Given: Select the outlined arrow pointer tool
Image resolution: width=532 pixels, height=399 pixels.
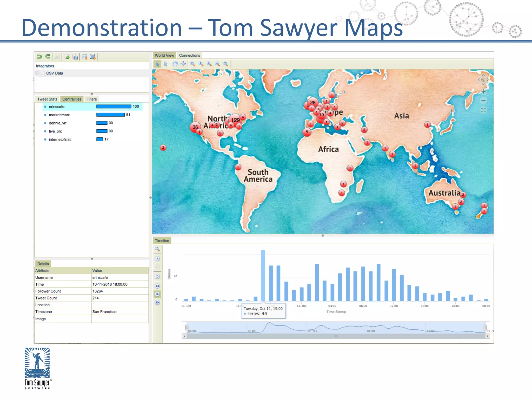Looking at the screenshot, I should 166,64.
